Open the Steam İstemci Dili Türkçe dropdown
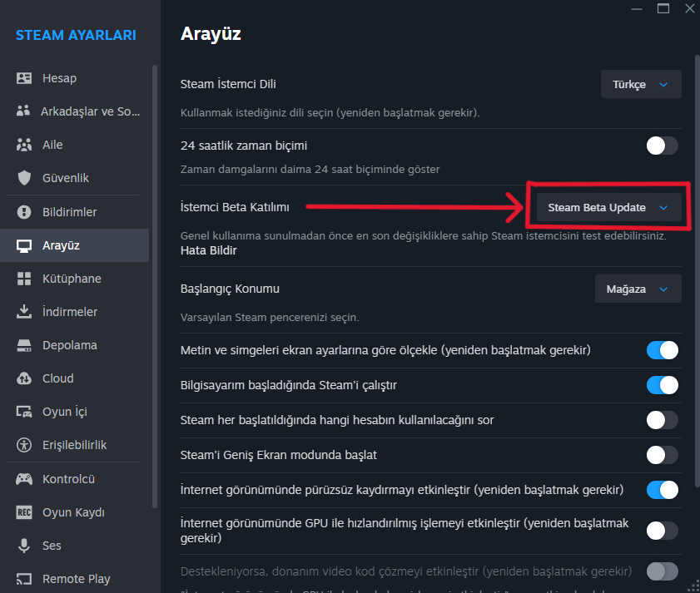The image size is (700, 593). [x=641, y=84]
